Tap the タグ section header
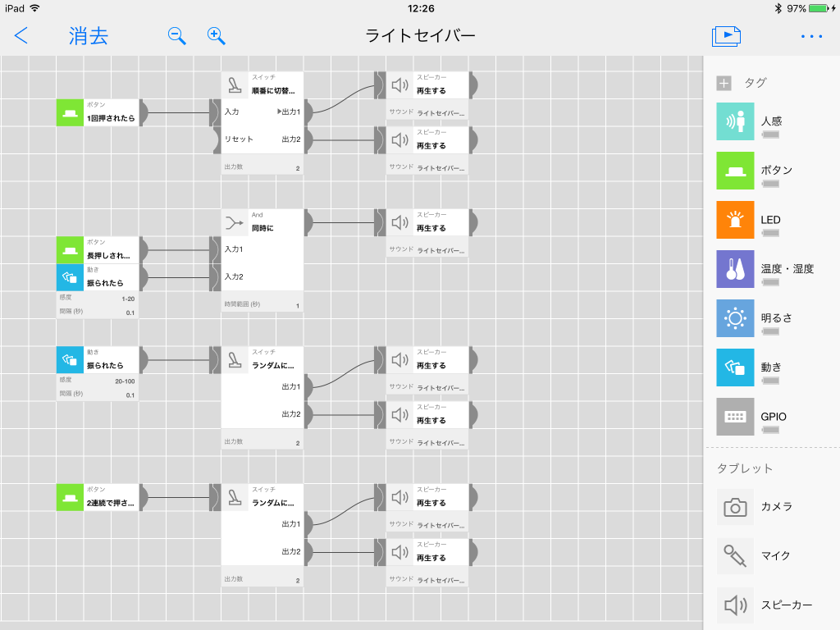Image resolution: width=840 pixels, height=630 pixels. pos(756,83)
